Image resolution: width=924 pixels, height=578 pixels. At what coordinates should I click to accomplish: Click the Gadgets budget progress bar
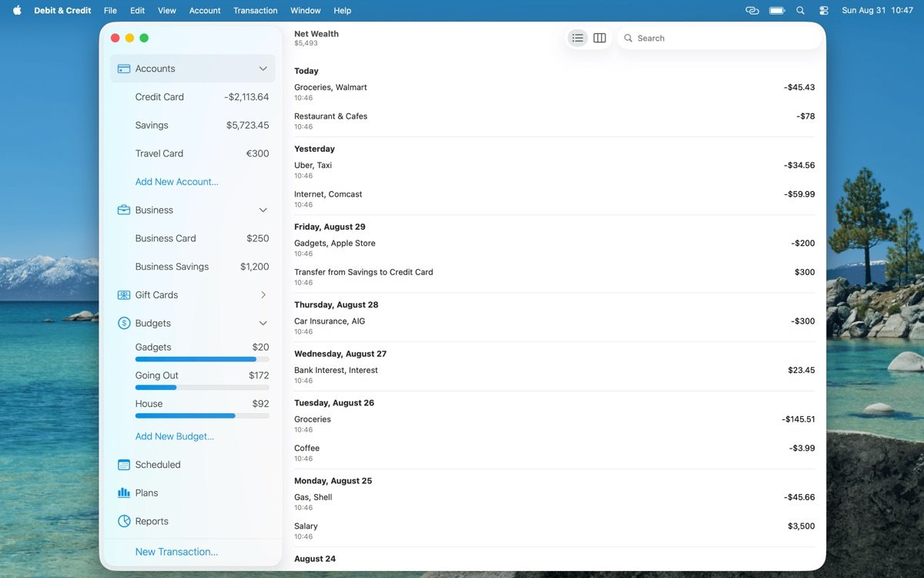pos(202,359)
